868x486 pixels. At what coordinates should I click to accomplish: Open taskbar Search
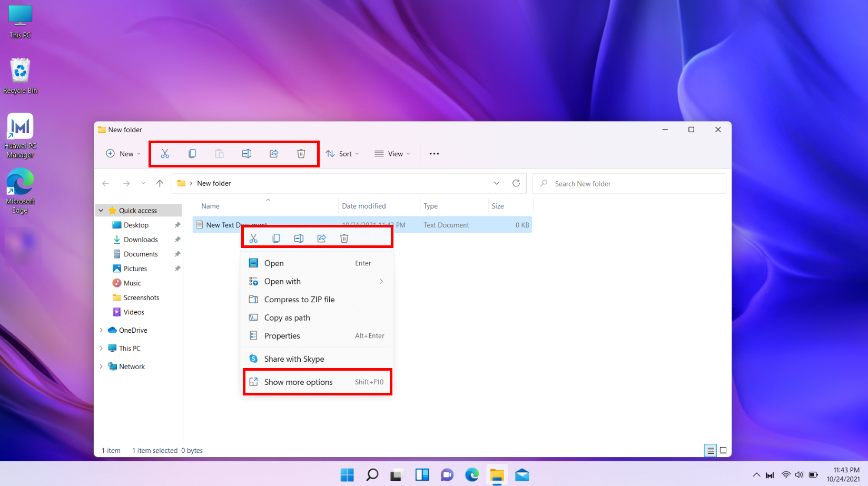tap(372, 475)
